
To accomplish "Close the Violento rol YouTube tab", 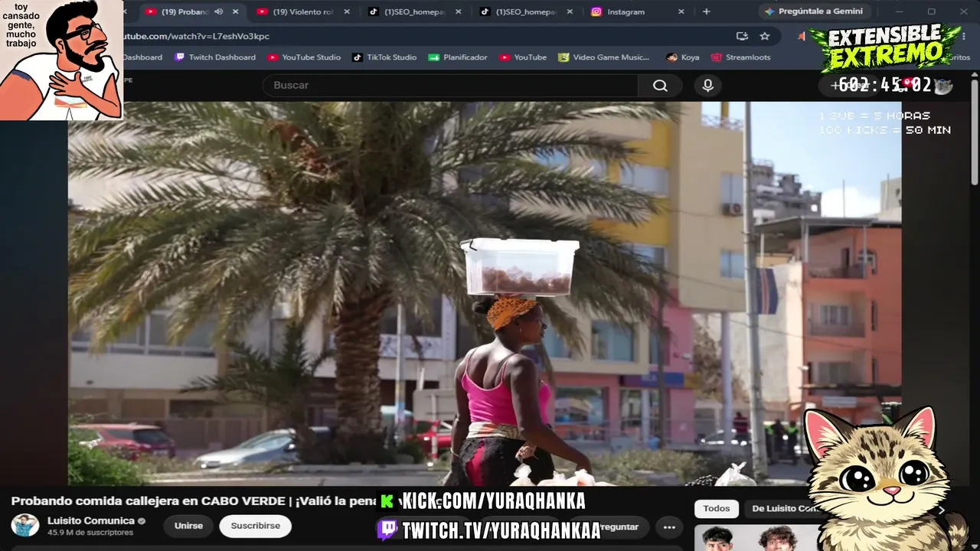I will [347, 11].
